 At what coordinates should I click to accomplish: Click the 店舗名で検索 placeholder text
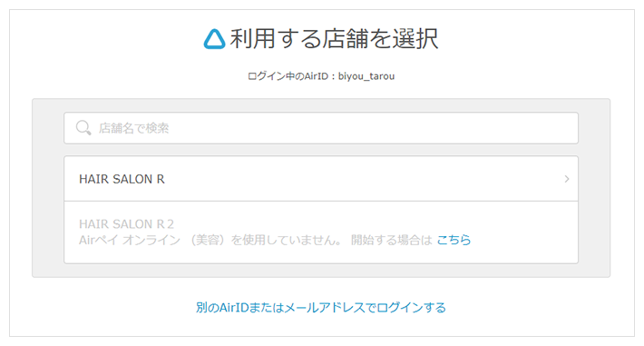134,128
